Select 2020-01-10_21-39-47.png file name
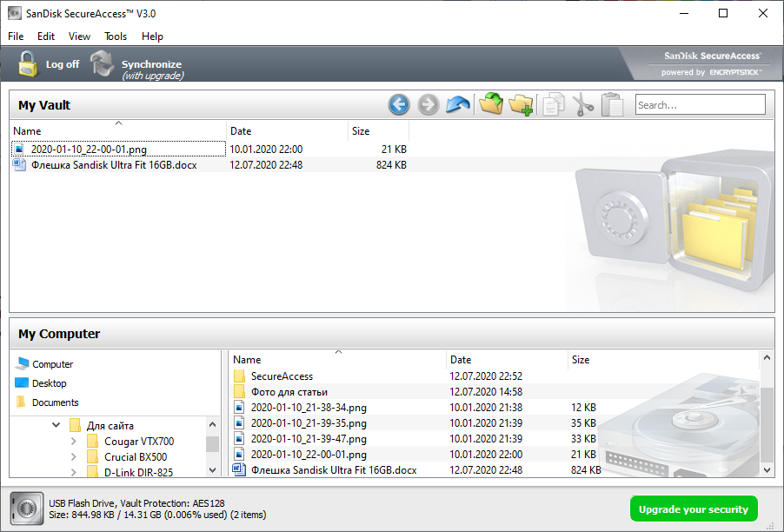This screenshot has height=532, width=784. (x=309, y=438)
